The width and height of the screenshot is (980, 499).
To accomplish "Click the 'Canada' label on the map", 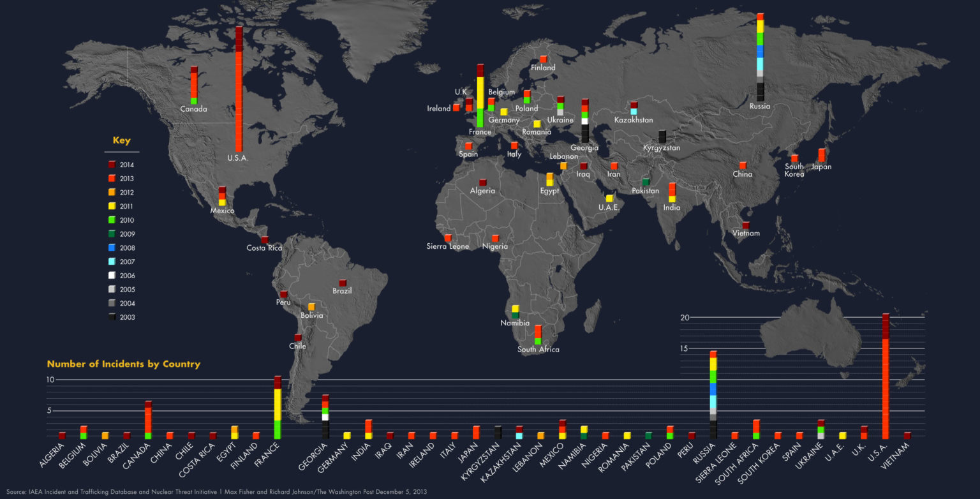I will (x=193, y=109).
